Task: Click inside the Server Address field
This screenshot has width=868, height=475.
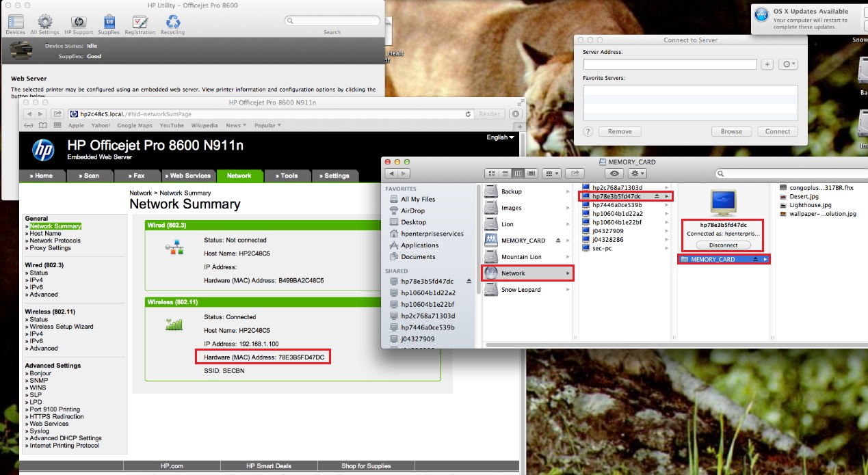Action: 669,64
